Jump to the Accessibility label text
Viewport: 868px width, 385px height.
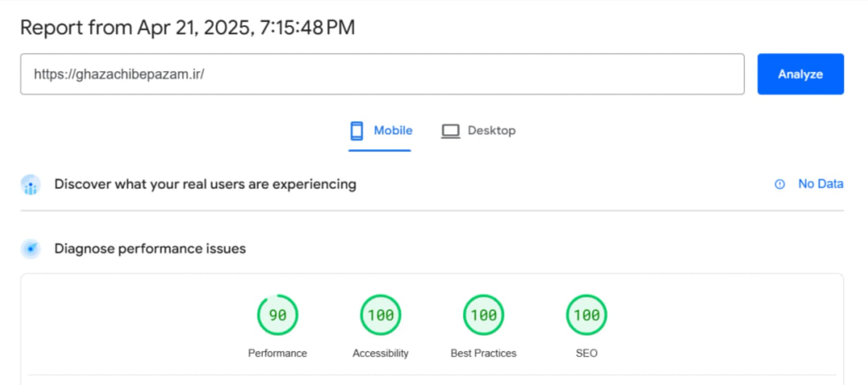(x=381, y=353)
